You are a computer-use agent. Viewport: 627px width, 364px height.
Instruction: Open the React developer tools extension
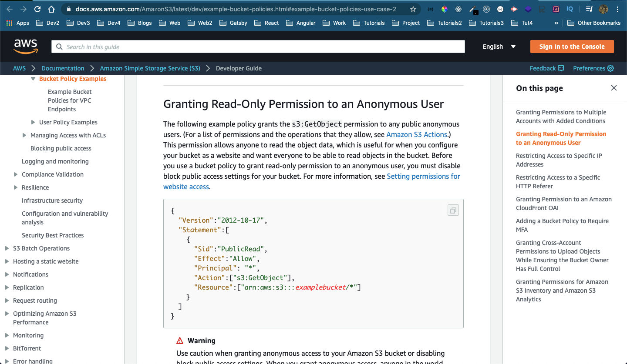click(458, 9)
